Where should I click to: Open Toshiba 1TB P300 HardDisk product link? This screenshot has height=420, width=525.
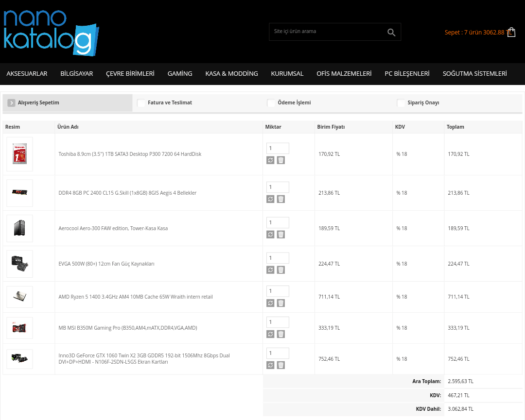tap(130, 154)
